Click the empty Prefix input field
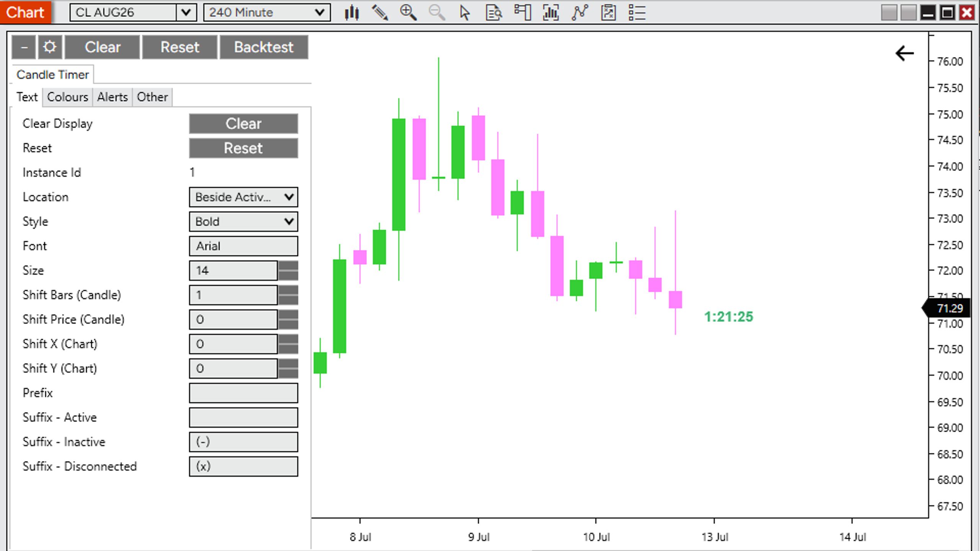The height and width of the screenshot is (551, 980). pos(243,393)
